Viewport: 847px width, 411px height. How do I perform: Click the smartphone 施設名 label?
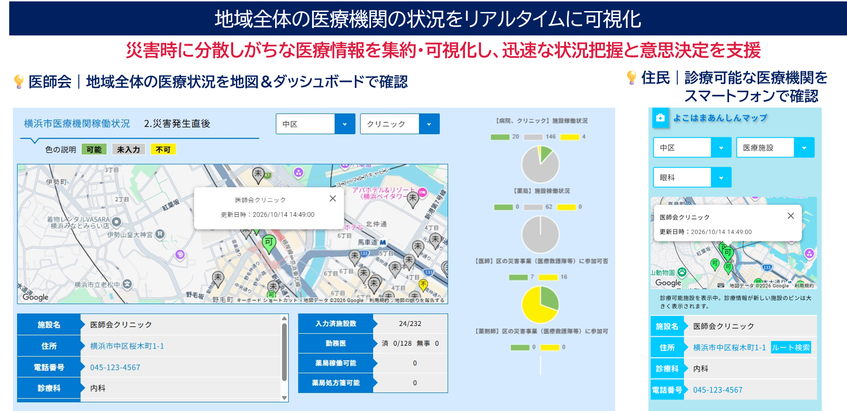point(667,326)
